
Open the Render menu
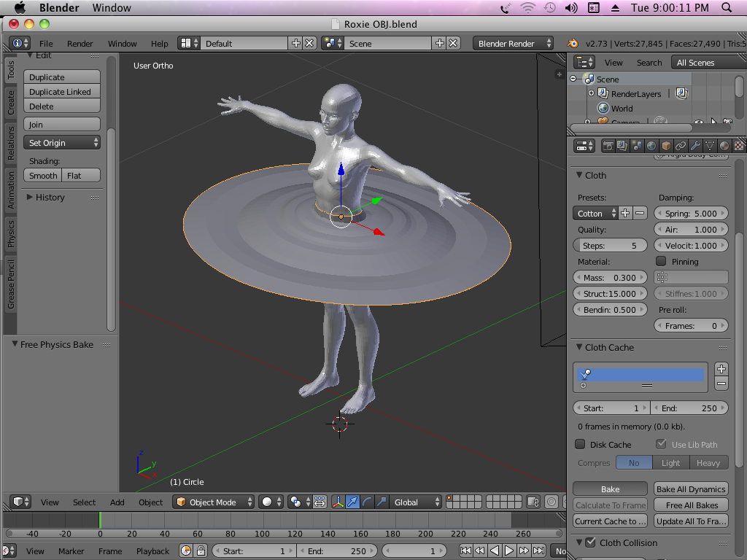[80, 44]
